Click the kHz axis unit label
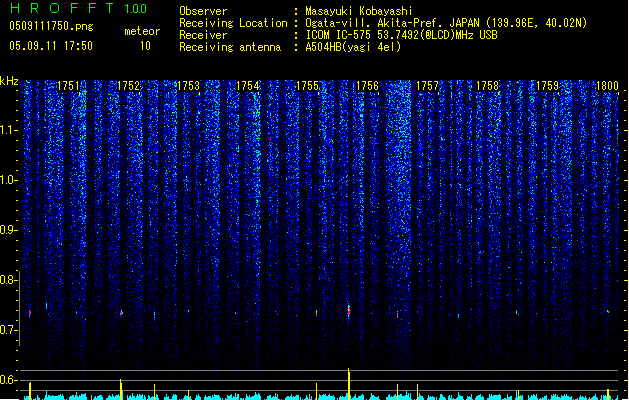Screen dimensions: 629x400 pyautogui.click(x=9, y=81)
